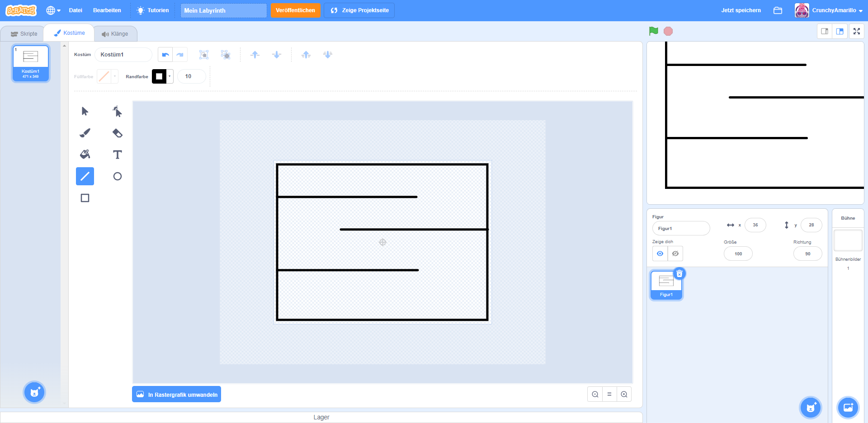Select the Brush tool

click(x=85, y=133)
